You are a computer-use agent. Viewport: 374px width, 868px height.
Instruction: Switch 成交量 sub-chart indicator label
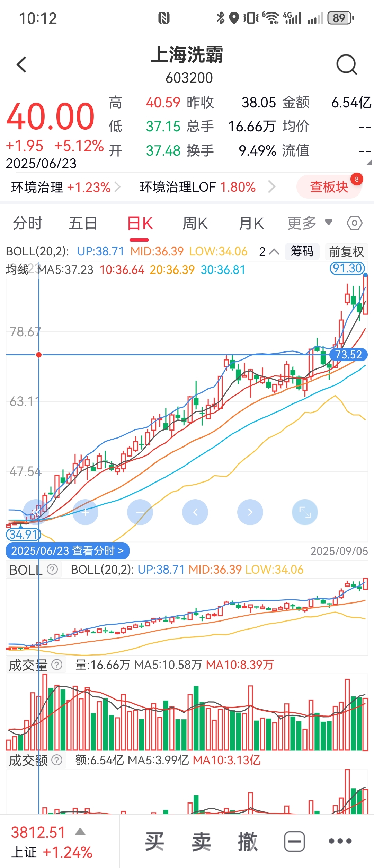click(28, 665)
